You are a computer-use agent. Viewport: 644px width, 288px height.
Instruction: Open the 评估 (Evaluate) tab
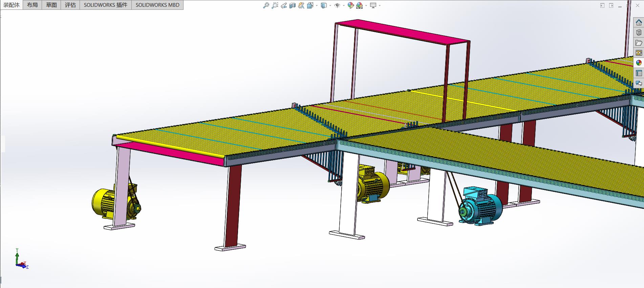70,5
